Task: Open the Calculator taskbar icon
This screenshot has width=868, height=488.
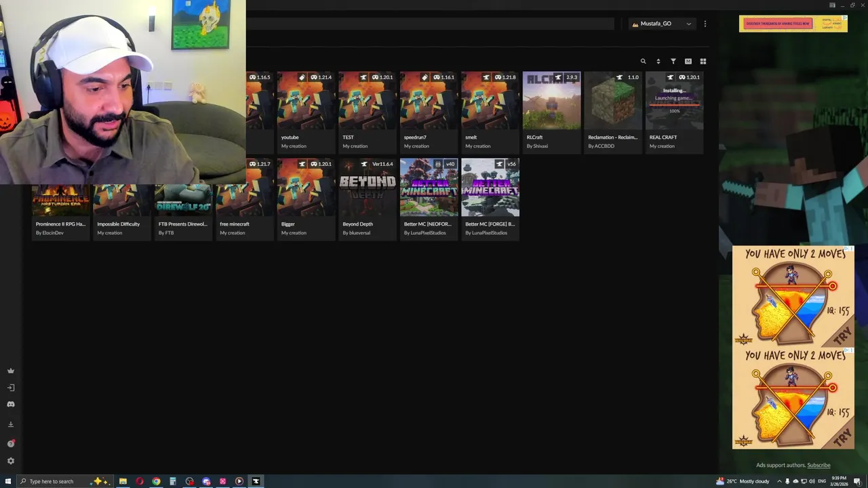Action: coord(173,481)
